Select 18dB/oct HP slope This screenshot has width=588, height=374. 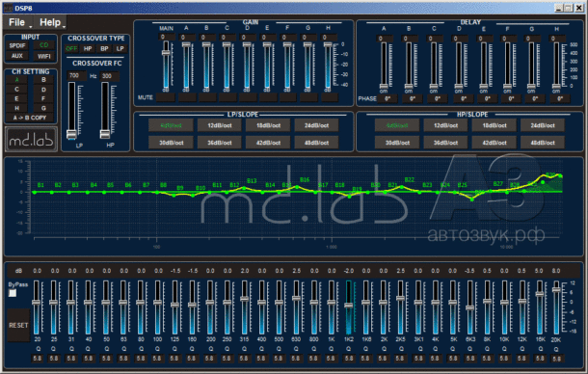click(x=494, y=125)
